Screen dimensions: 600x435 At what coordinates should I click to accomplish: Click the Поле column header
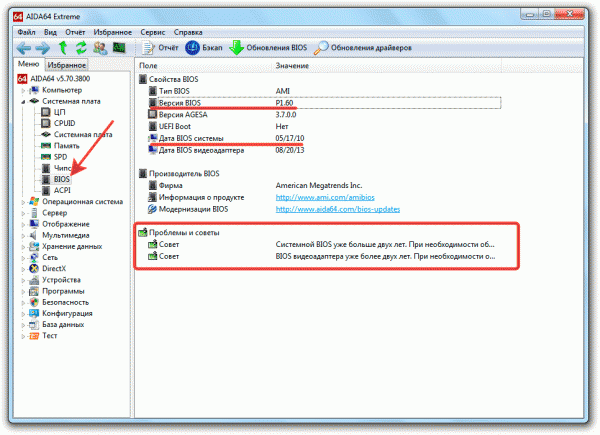(148, 66)
